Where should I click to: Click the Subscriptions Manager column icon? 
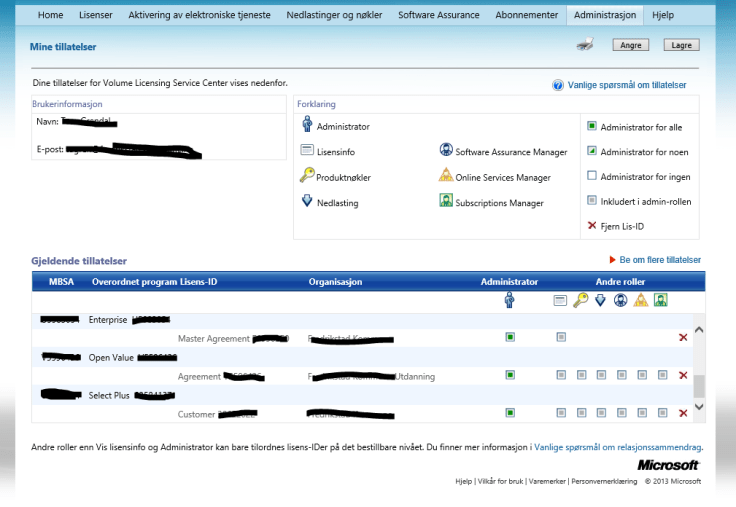(661, 300)
